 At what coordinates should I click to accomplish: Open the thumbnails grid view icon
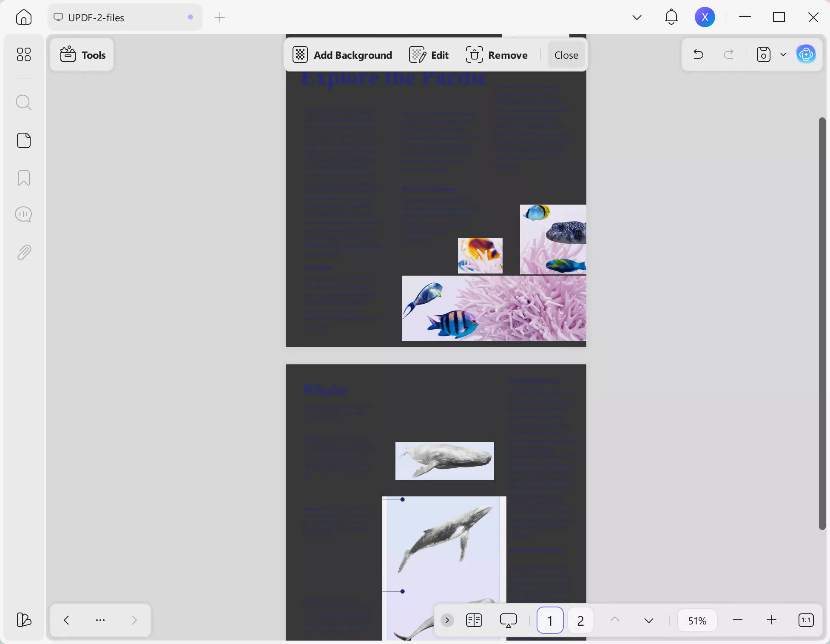(x=23, y=54)
